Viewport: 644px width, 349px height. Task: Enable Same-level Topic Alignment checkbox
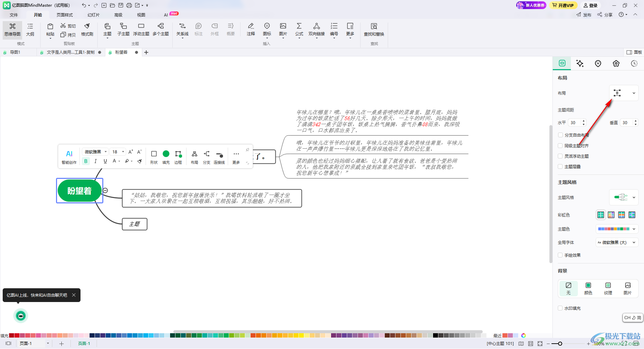(x=560, y=146)
